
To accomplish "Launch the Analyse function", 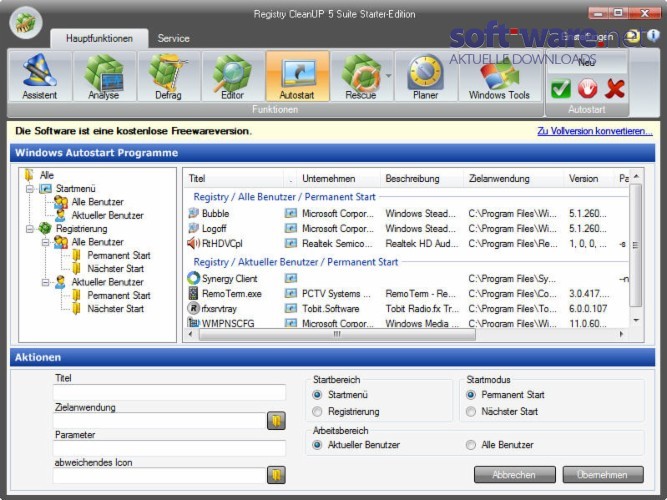I will 104,76.
